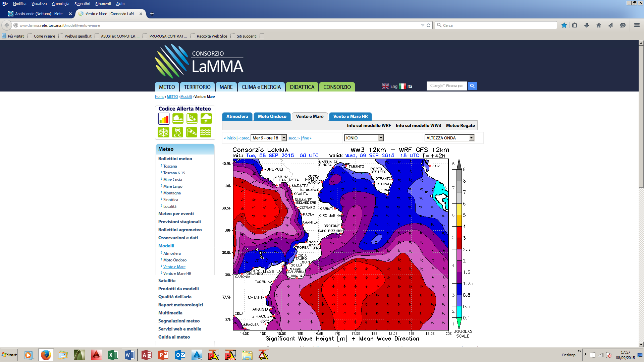Open the forecast time dropdown Mer 9

[x=269, y=138]
